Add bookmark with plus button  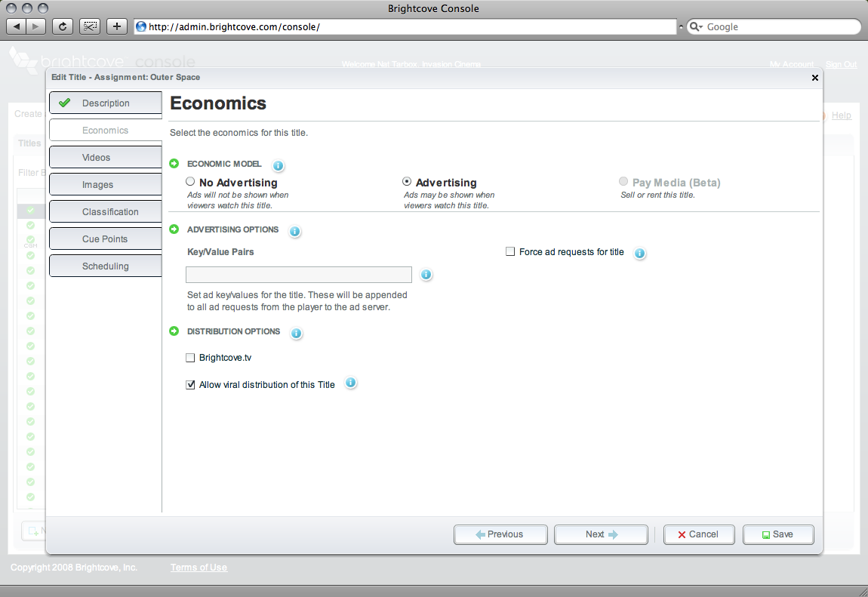pos(117,26)
